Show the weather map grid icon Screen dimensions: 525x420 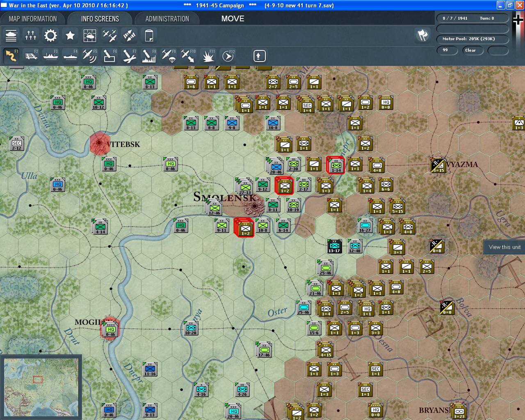click(x=90, y=36)
